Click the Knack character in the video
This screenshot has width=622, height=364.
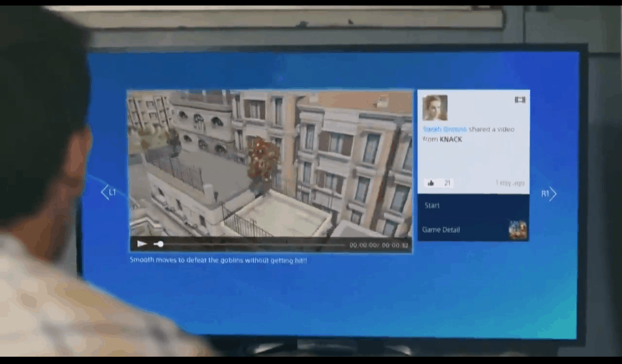tap(263, 158)
